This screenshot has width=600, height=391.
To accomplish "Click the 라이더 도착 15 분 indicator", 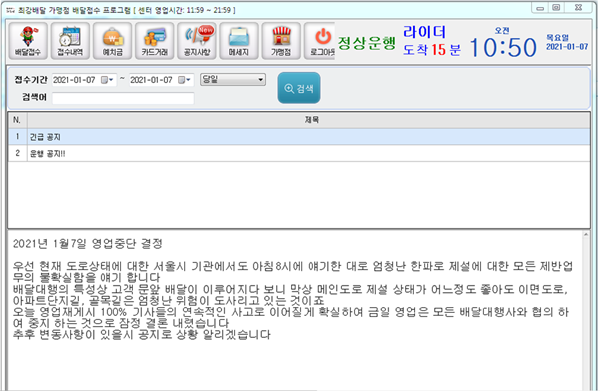I will (x=432, y=41).
